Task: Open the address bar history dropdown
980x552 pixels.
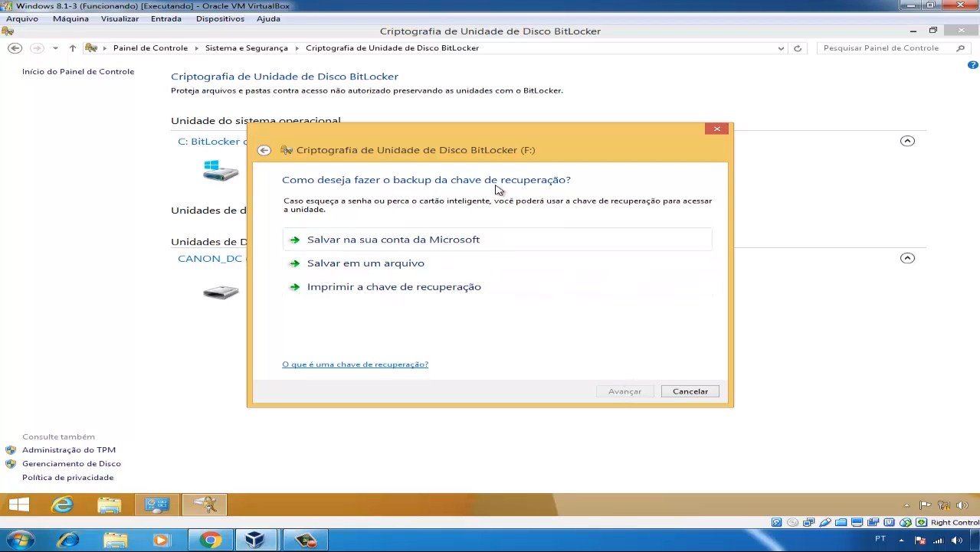Action: pos(781,48)
